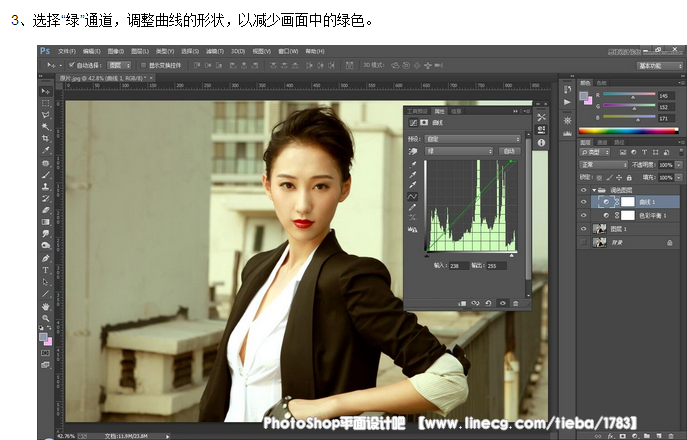687x440 pixels.
Task: Click the mask icon button in Properties header
Action: (x=424, y=123)
